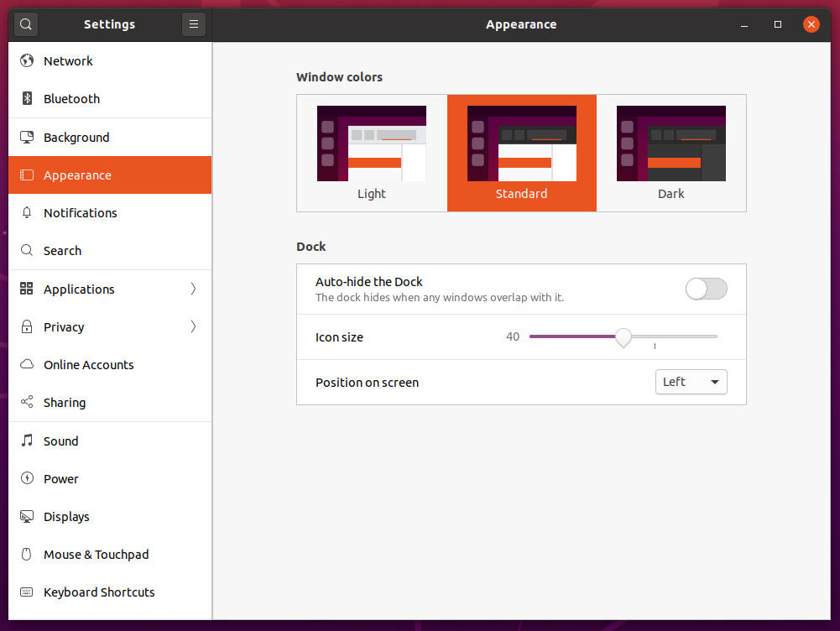Click the Mouse & Touchpad icon
This screenshot has width=840, height=631.
pos(27,554)
